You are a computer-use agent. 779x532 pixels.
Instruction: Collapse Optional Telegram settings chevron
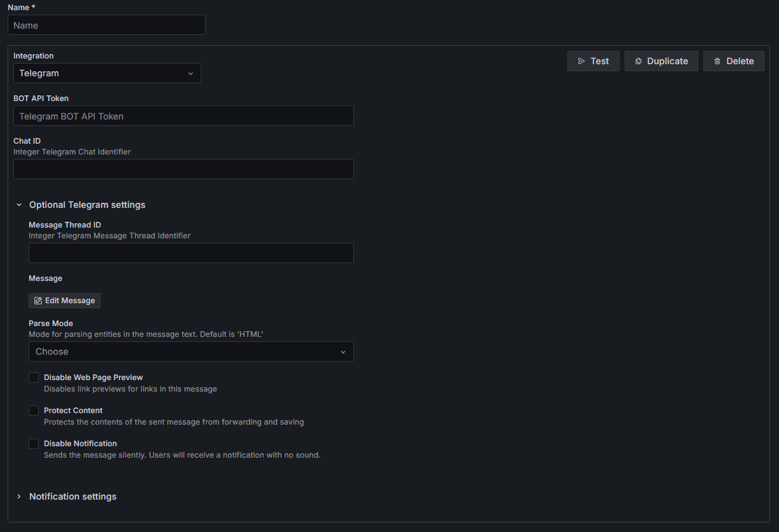(x=19, y=205)
